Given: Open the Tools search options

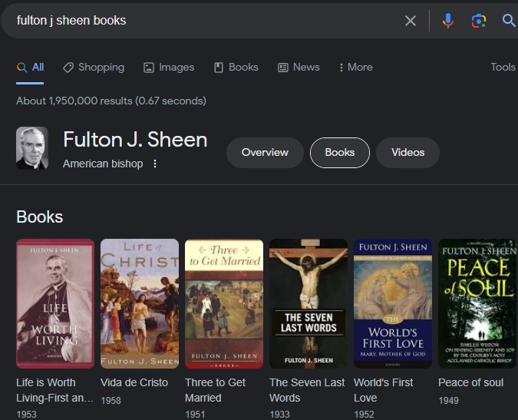Looking at the screenshot, I should click(x=503, y=68).
